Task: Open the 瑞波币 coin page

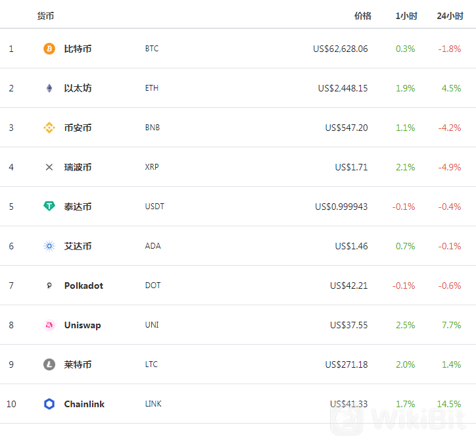Action: pyautogui.click(x=78, y=167)
